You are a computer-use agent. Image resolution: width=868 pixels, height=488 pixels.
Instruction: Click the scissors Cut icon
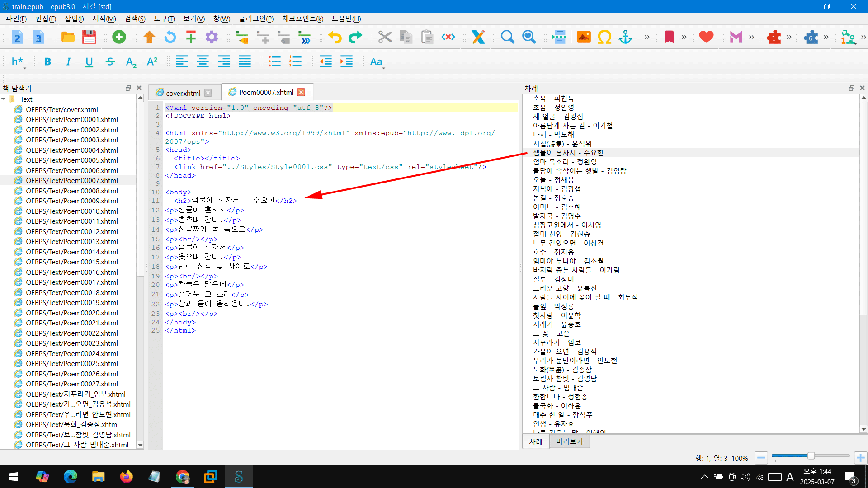(x=385, y=37)
